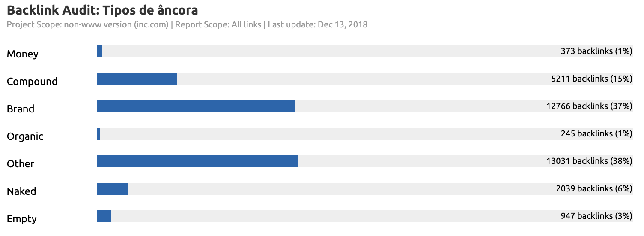Select the Money anchor type label
This screenshot has height=236, width=644.
pyautogui.click(x=23, y=54)
